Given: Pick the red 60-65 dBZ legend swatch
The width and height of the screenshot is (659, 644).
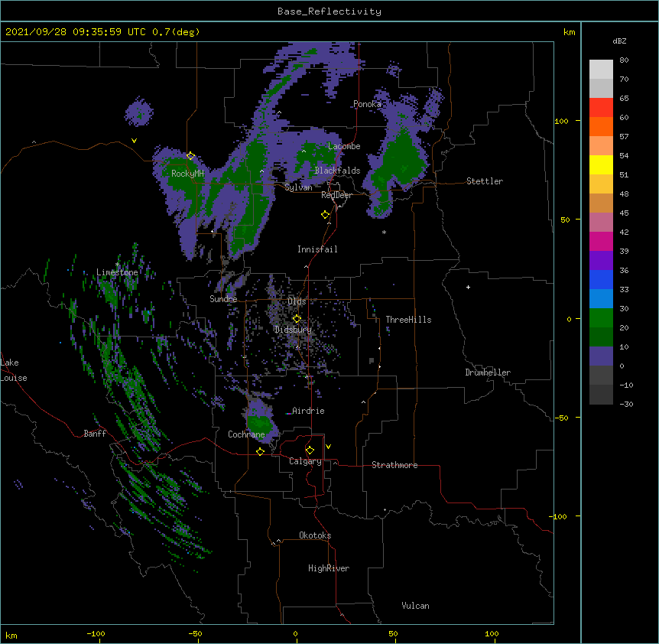Looking at the screenshot, I should [x=601, y=107].
